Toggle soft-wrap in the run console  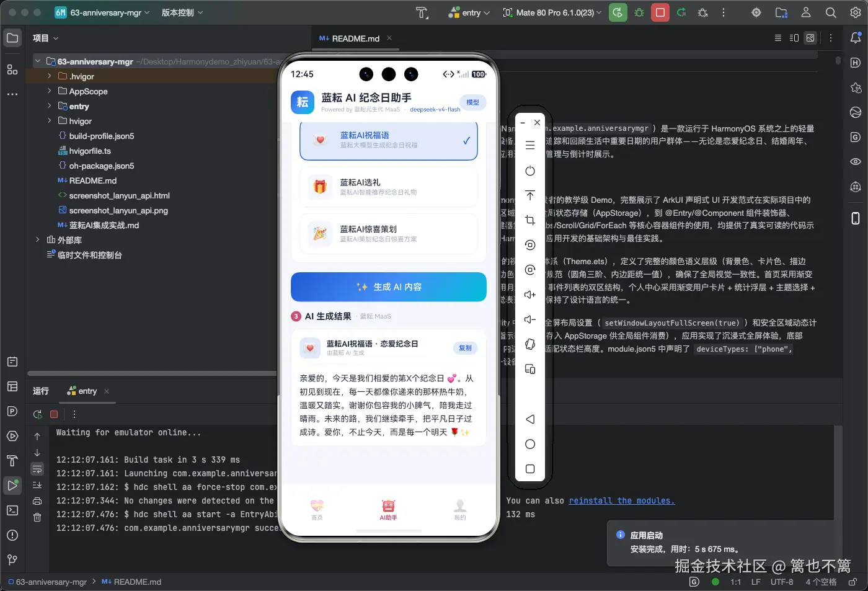coord(37,469)
